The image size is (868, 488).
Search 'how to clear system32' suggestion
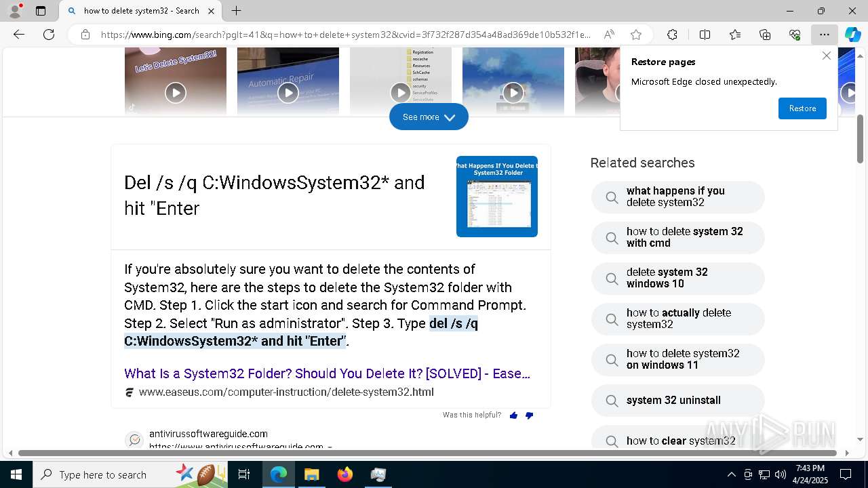pyautogui.click(x=678, y=437)
